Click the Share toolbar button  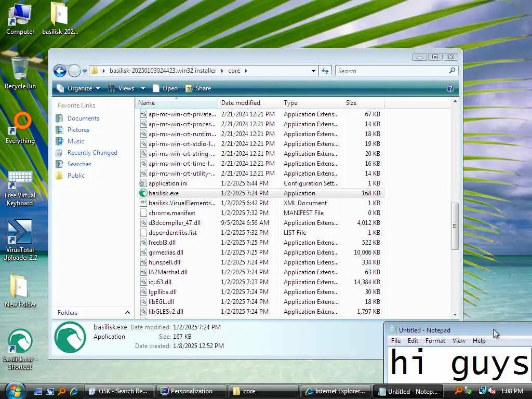198,88
